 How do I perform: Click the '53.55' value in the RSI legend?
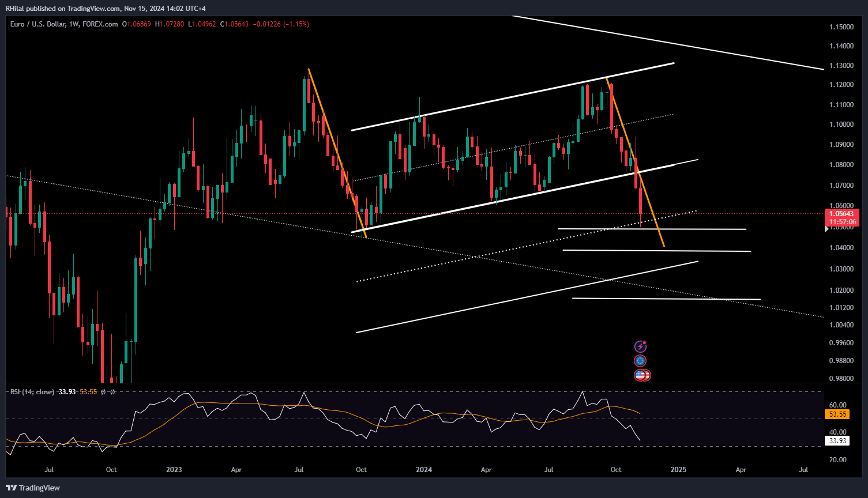(89, 392)
